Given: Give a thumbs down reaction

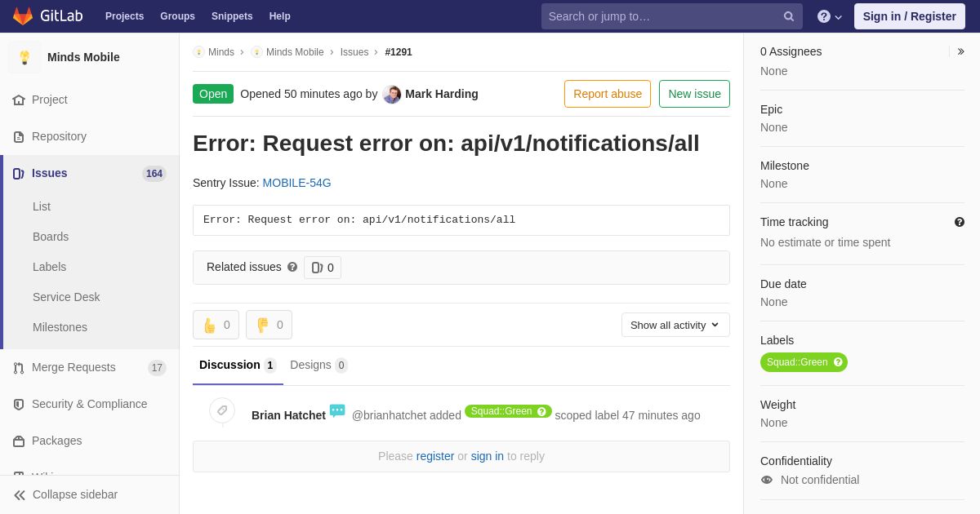Looking at the screenshot, I should tap(269, 325).
